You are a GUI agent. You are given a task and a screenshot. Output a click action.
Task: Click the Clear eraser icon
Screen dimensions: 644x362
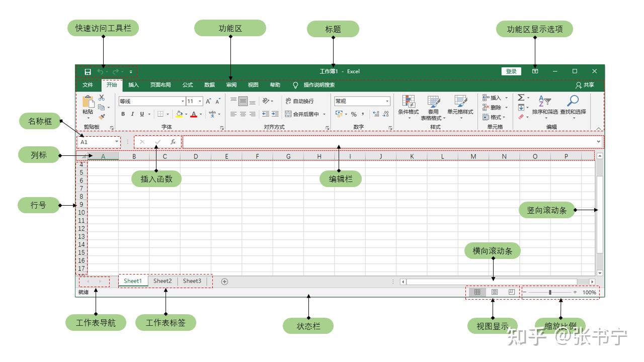tap(521, 117)
